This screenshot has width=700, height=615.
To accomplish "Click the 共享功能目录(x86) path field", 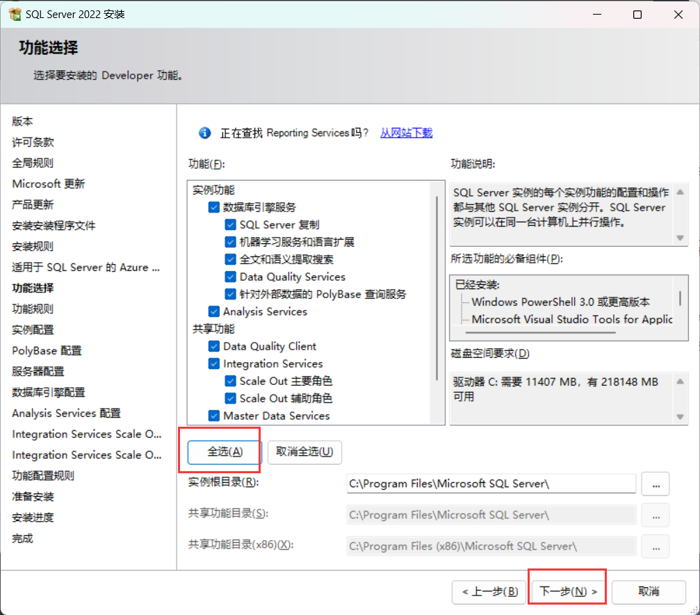I will point(491,546).
